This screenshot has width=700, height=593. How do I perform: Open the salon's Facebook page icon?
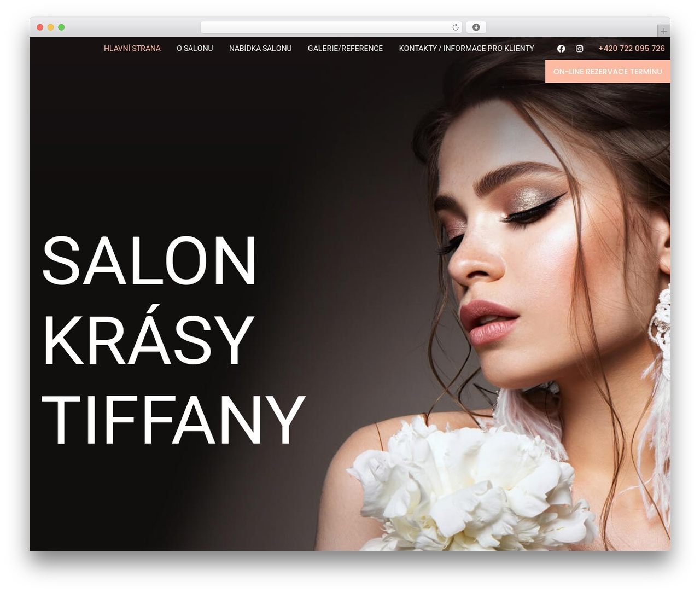click(x=561, y=49)
